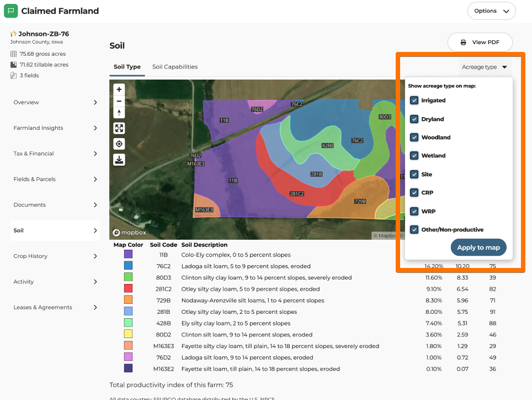
Task: Uncheck the Woodland acreage checkbox
Action: click(414, 138)
